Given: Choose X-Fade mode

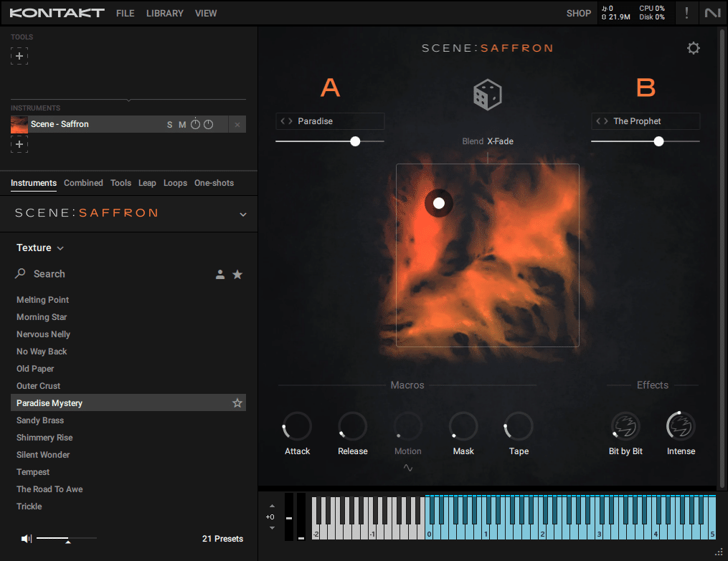Looking at the screenshot, I should tap(500, 141).
